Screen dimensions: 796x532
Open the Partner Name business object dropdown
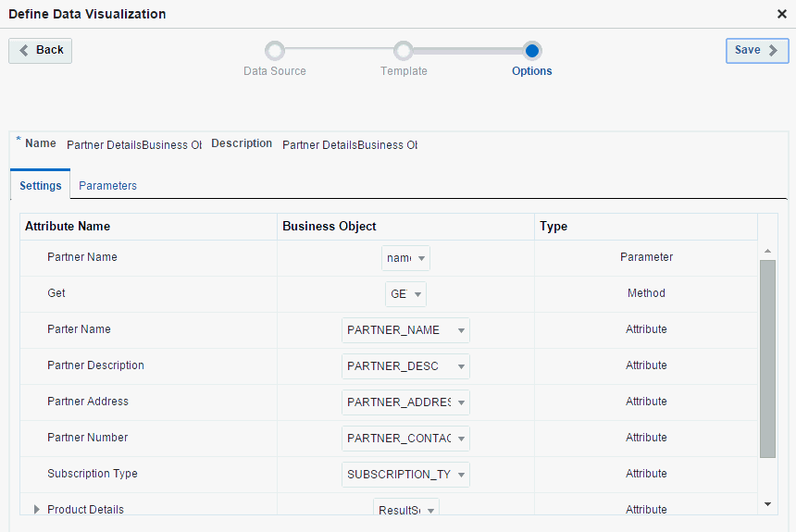click(x=405, y=258)
